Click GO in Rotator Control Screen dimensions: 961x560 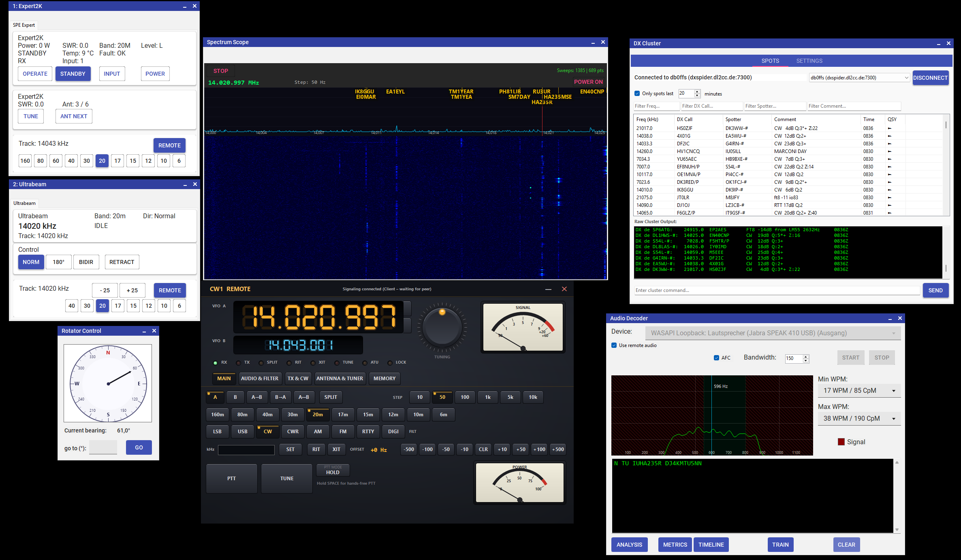[x=139, y=447]
